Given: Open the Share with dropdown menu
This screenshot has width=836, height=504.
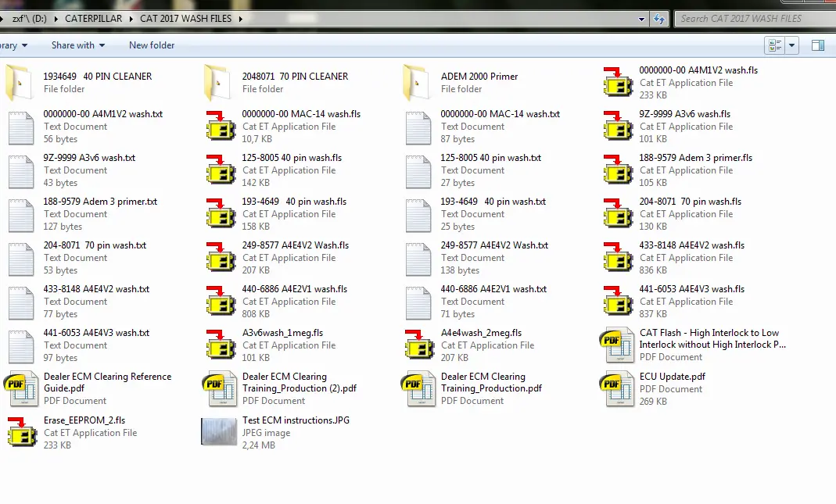Looking at the screenshot, I should pos(78,45).
